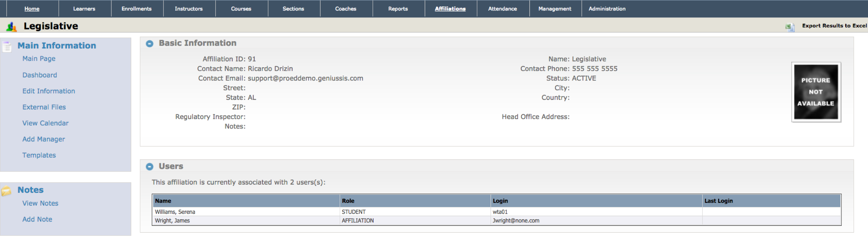This screenshot has width=868, height=241.
Task: Open the Affiliations tab
Action: (x=450, y=9)
